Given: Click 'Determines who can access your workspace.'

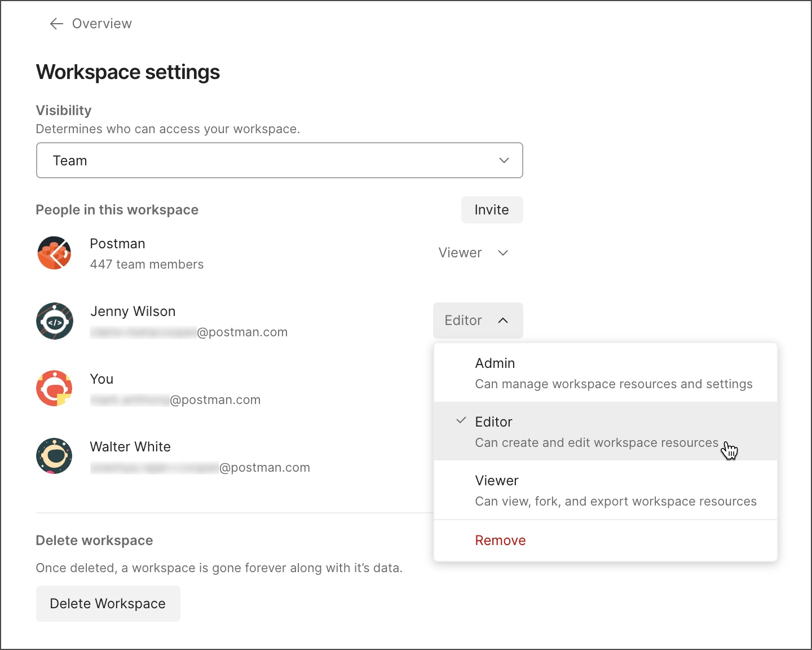Looking at the screenshot, I should tap(168, 129).
